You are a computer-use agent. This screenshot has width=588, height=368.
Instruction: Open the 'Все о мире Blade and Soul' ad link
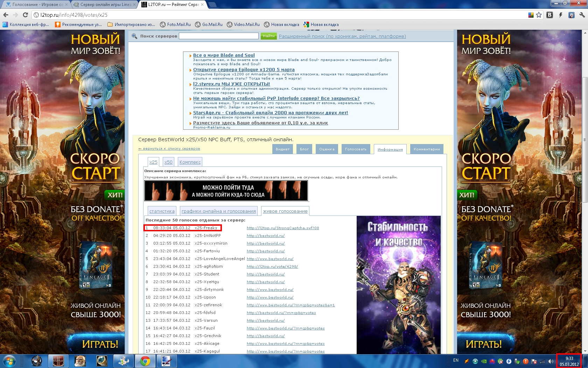pyautogui.click(x=224, y=55)
